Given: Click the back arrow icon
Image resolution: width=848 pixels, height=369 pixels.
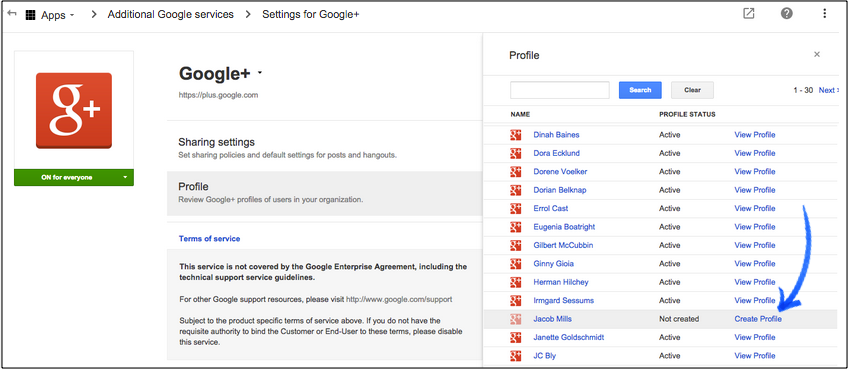Looking at the screenshot, I should (12, 14).
